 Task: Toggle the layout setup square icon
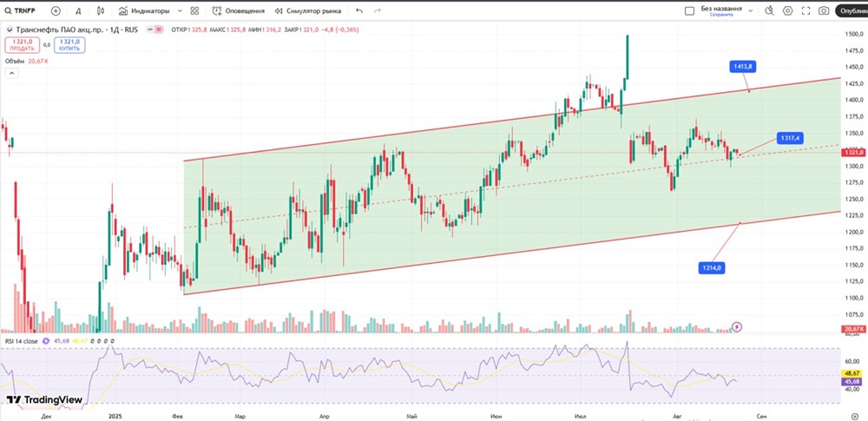click(x=689, y=10)
